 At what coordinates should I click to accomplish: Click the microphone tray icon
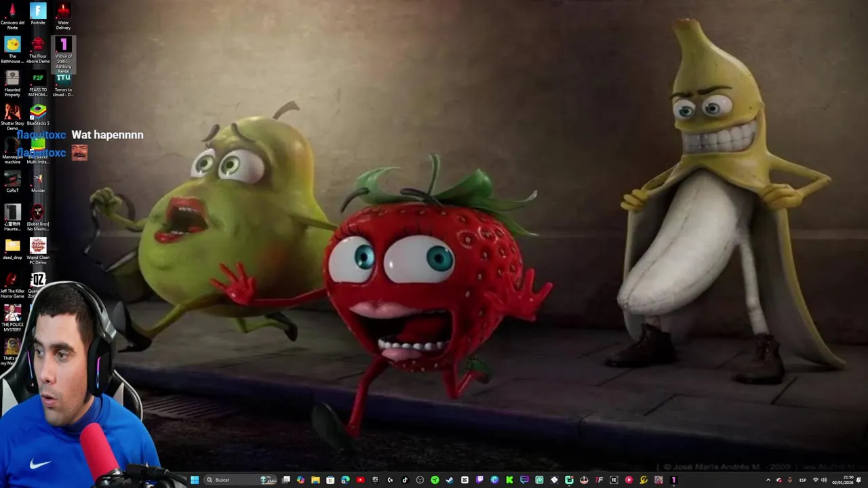(789, 480)
